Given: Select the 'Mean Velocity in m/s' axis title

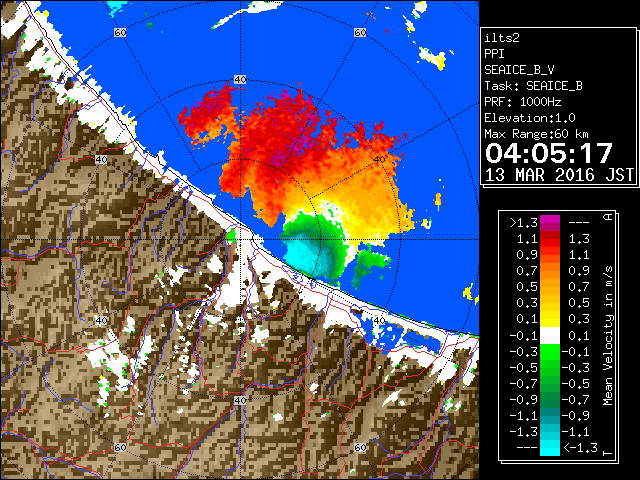Looking at the screenshot, I should (608, 336).
